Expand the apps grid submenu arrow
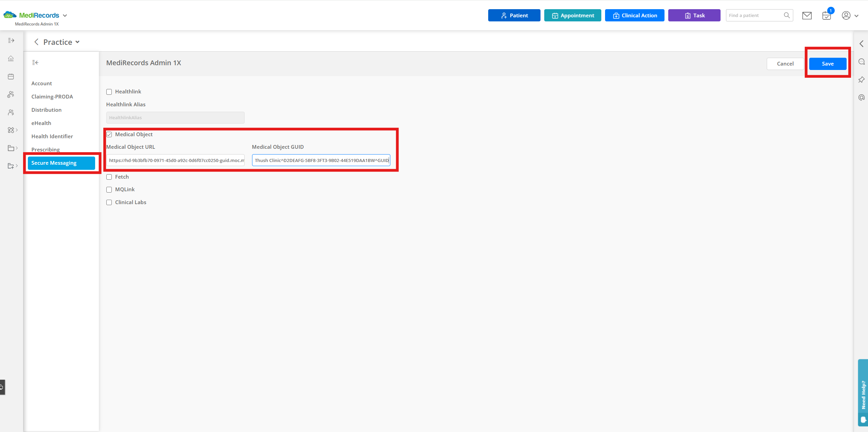This screenshot has width=868, height=432. (x=17, y=130)
